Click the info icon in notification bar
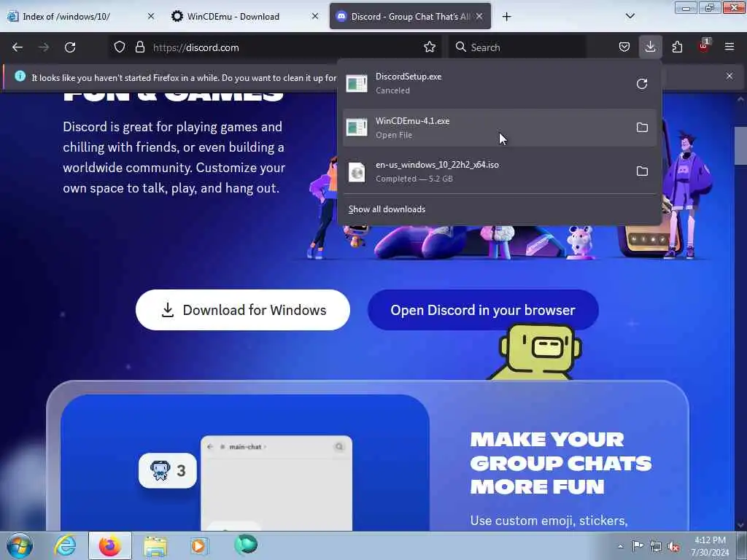This screenshot has width=747, height=560. pos(20,76)
